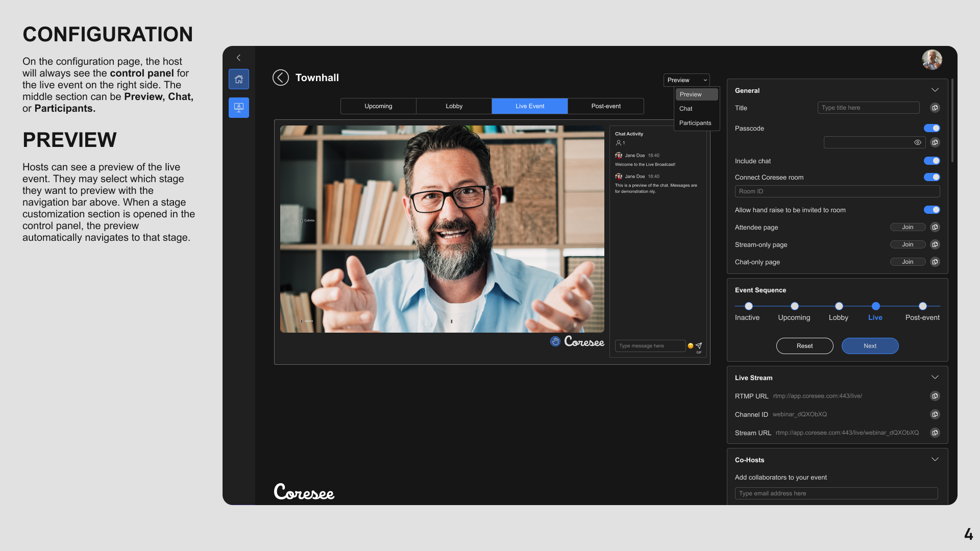Click the send message arrow in chat

click(699, 345)
